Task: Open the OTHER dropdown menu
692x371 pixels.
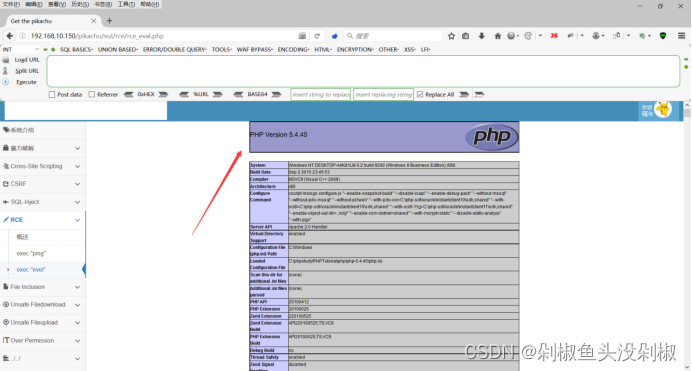Action: (x=389, y=49)
